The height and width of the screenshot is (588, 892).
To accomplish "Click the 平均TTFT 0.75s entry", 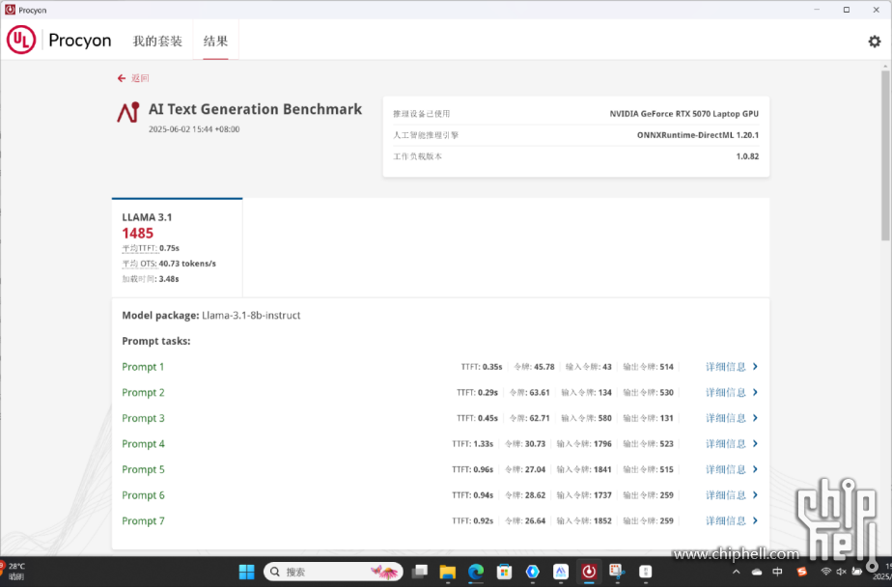I will [x=151, y=248].
